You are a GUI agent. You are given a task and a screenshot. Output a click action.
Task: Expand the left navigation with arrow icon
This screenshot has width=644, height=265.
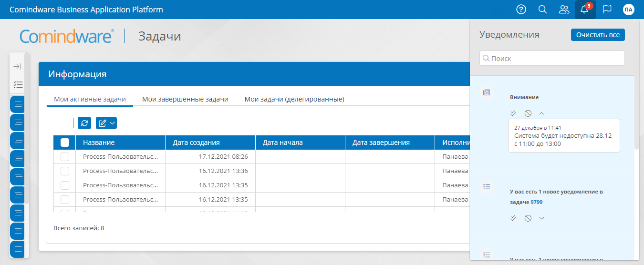click(17, 66)
